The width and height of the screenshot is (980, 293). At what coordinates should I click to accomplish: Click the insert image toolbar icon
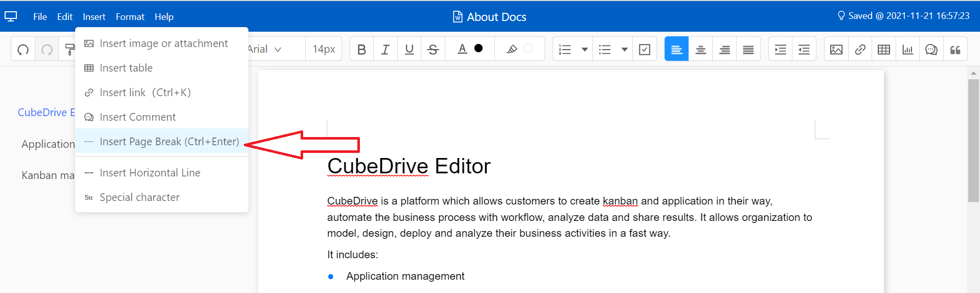coord(836,50)
